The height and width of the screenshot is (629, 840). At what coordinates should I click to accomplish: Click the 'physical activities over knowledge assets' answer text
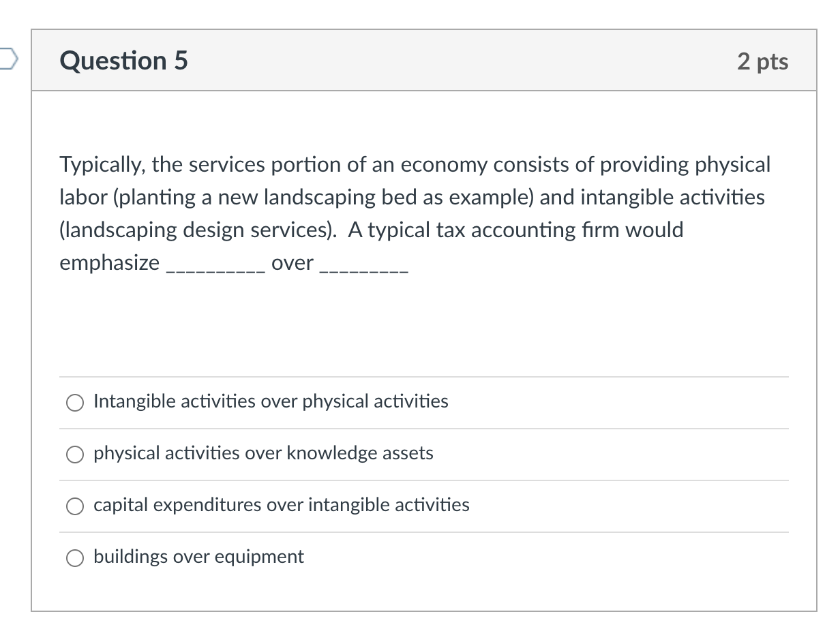coord(263,453)
